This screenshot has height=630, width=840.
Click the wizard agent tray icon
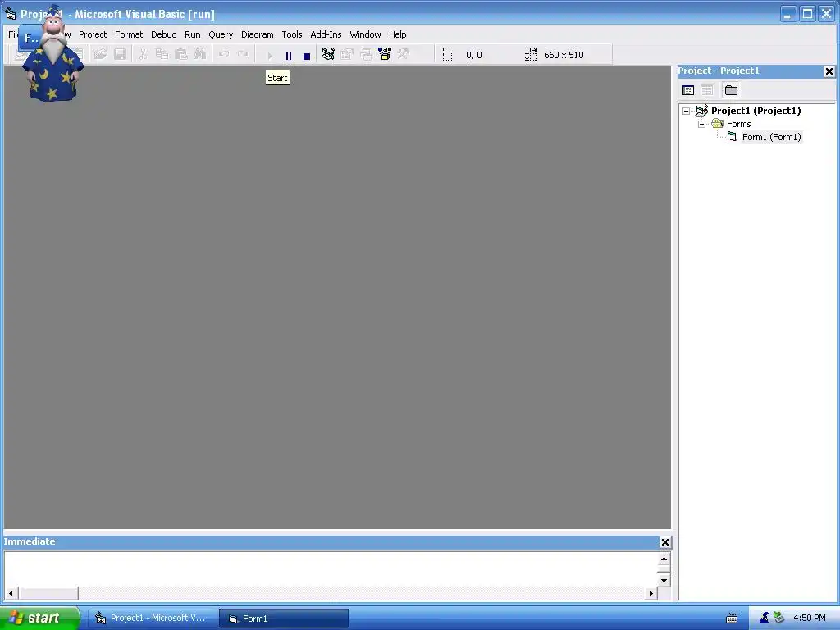(x=764, y=618)
